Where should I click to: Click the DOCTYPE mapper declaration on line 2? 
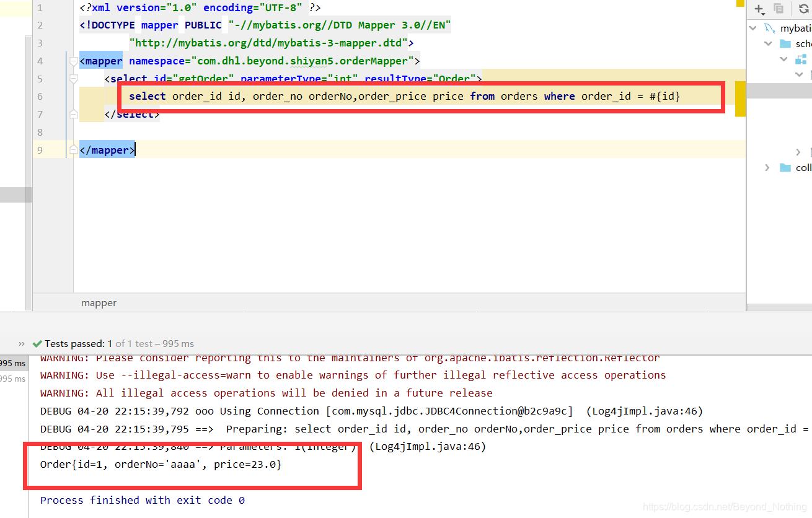pyautogui.click(x=265, y=25)
